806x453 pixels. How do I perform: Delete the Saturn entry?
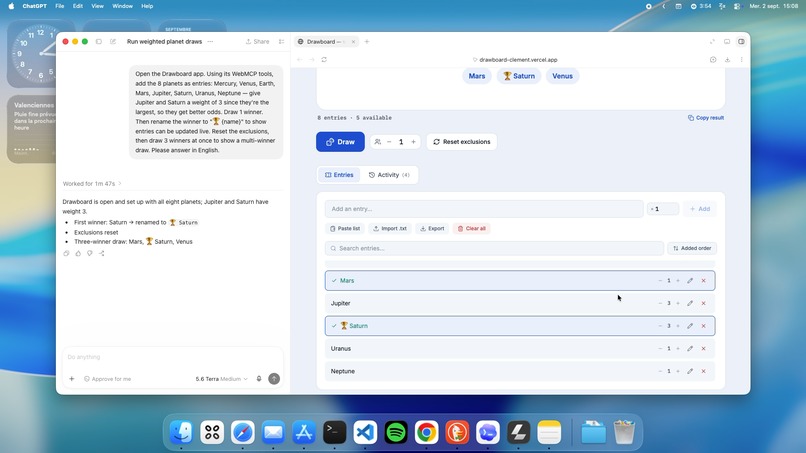pyautogui.click(x=704, y=326)
